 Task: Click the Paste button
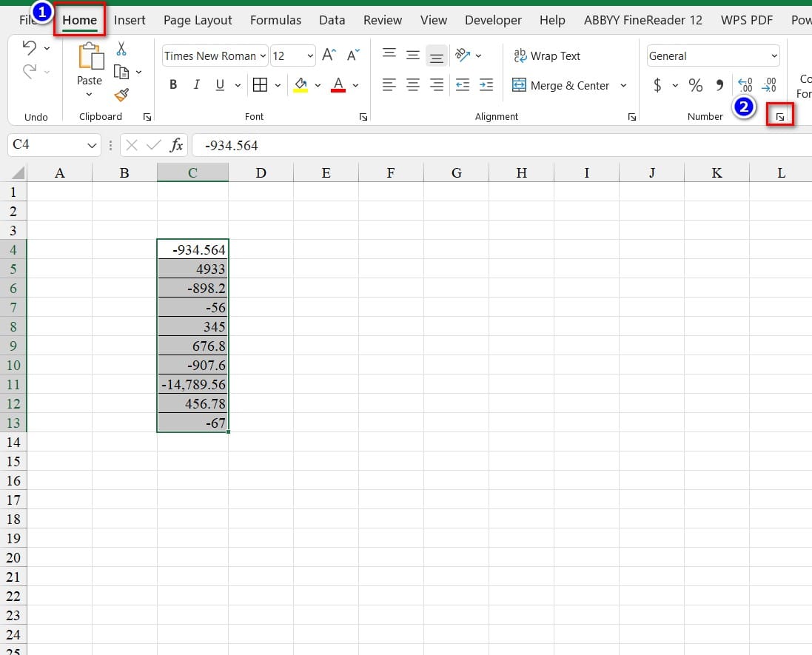pyautogui.click(x=90, y=61)
